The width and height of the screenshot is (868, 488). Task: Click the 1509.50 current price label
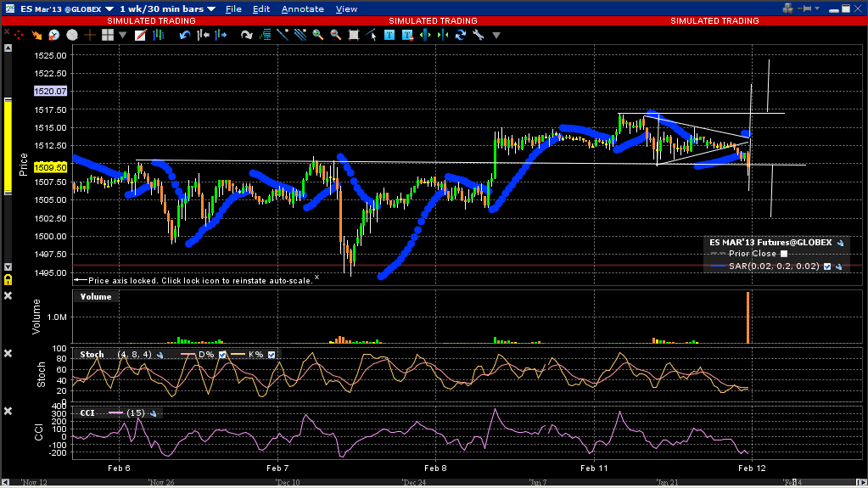click(50, 167)
